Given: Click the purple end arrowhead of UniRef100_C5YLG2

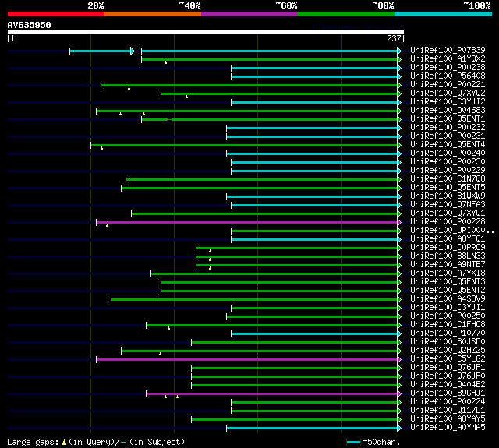Looking at the screenshot, I should 399,359.
